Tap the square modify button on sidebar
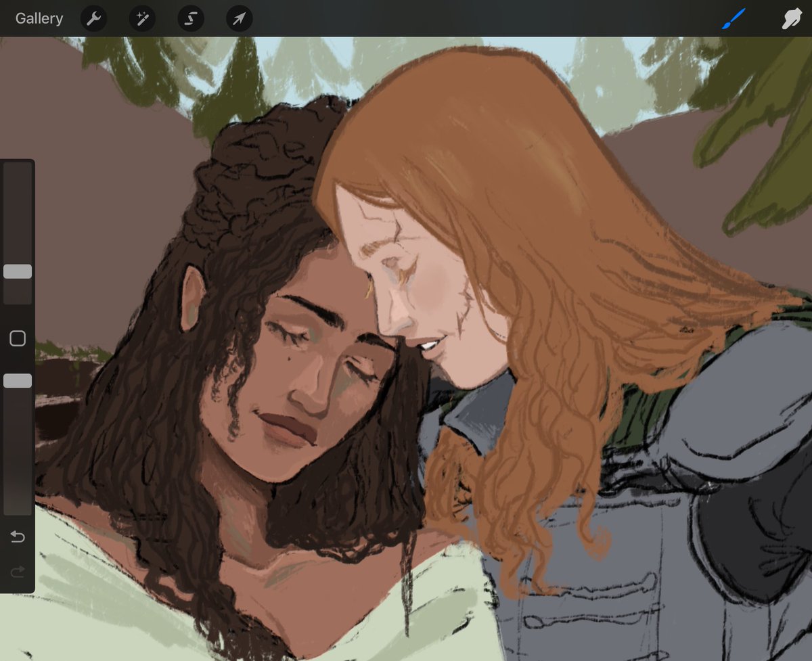 click(18, 338)
